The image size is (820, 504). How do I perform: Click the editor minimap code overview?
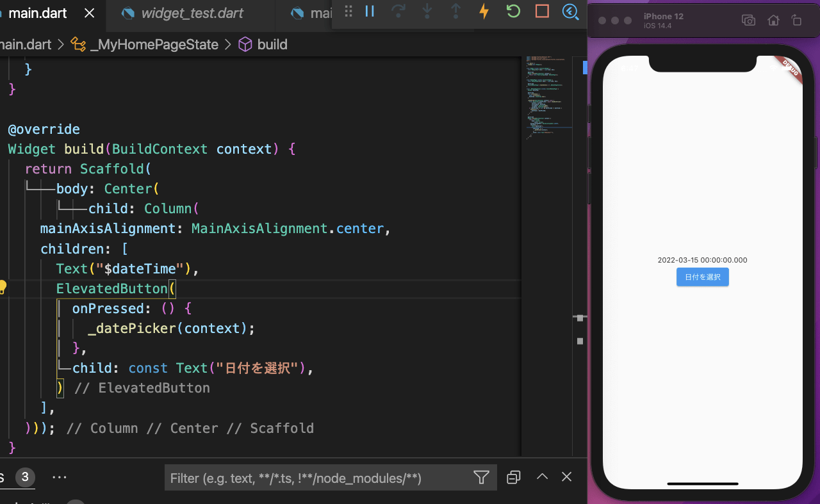coord(549,97)
